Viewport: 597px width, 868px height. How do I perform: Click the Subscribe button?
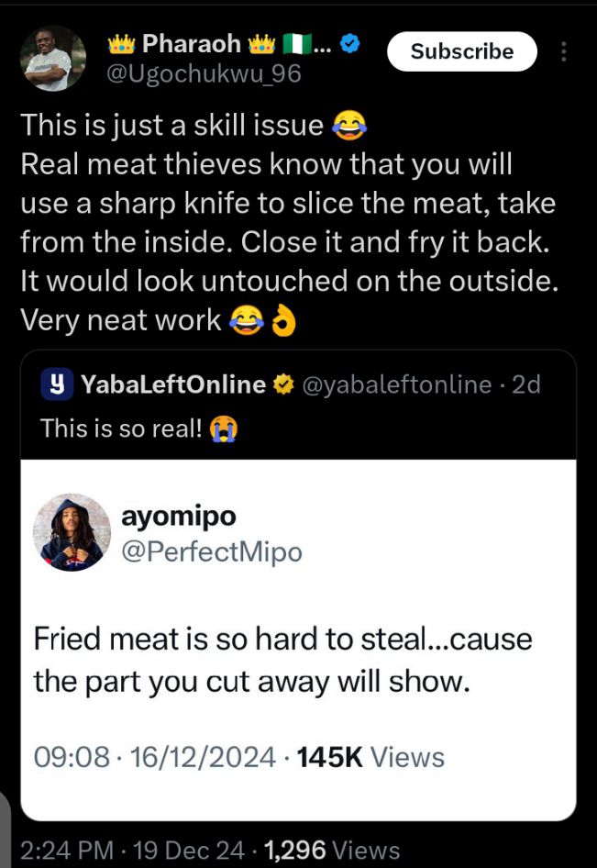[461, 51]
